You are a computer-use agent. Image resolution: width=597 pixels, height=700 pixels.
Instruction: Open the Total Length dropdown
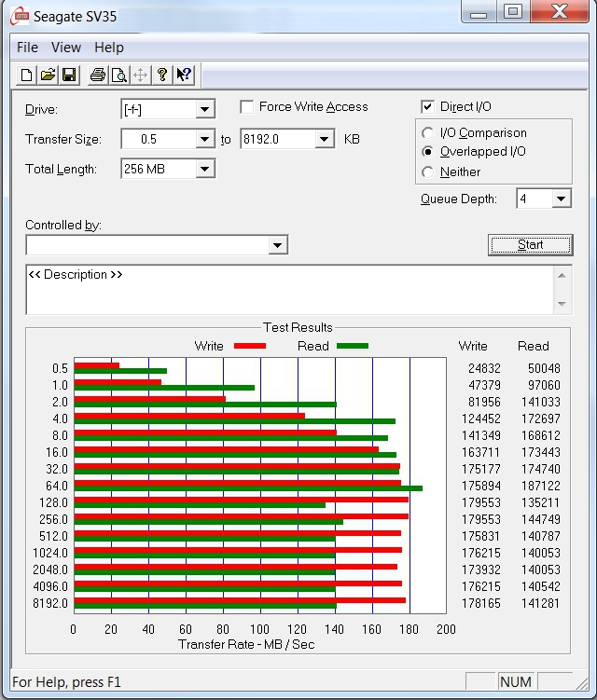click(x=205, y=169)
